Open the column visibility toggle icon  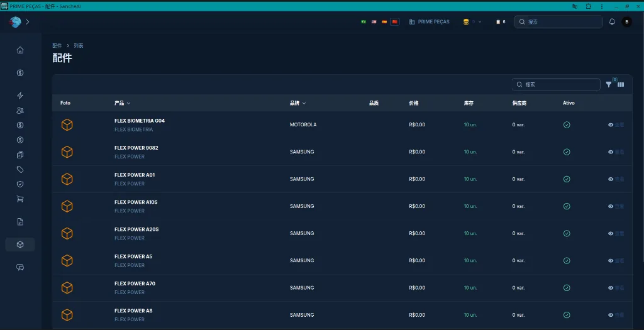tap(621, 85)
